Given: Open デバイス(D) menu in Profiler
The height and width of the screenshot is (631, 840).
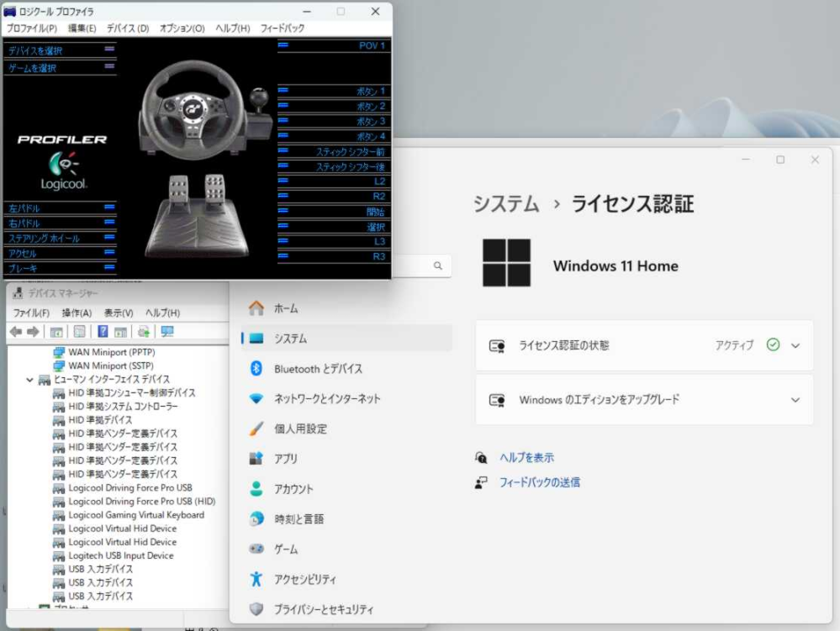Looking at the screenshot, I should click(x=128, y=29).
